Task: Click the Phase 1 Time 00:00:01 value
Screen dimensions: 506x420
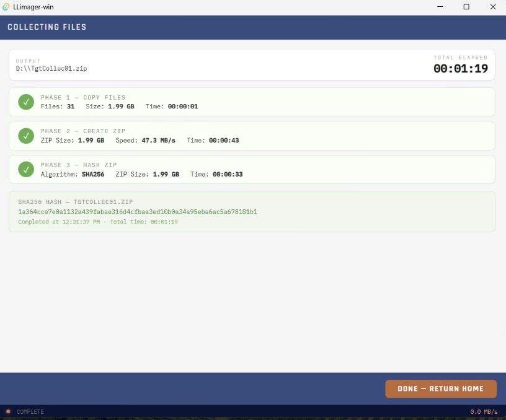Action: 183,107
